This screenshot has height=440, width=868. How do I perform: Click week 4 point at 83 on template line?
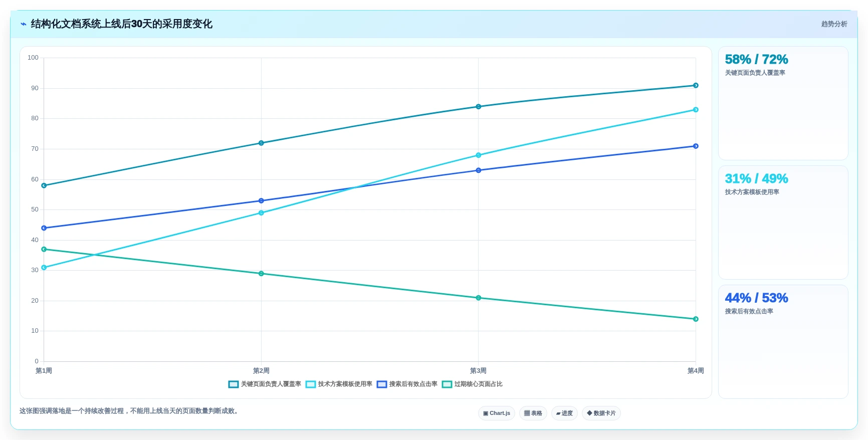696,110
